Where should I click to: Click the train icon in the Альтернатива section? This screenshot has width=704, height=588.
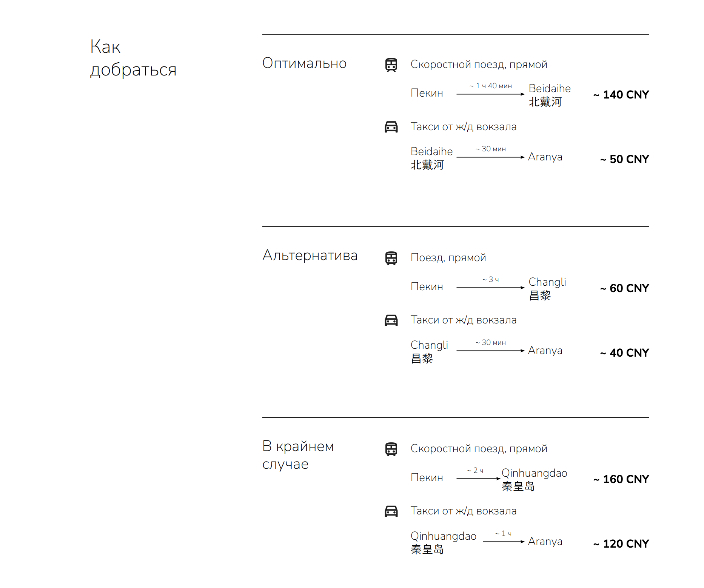[x=391, y=258]
